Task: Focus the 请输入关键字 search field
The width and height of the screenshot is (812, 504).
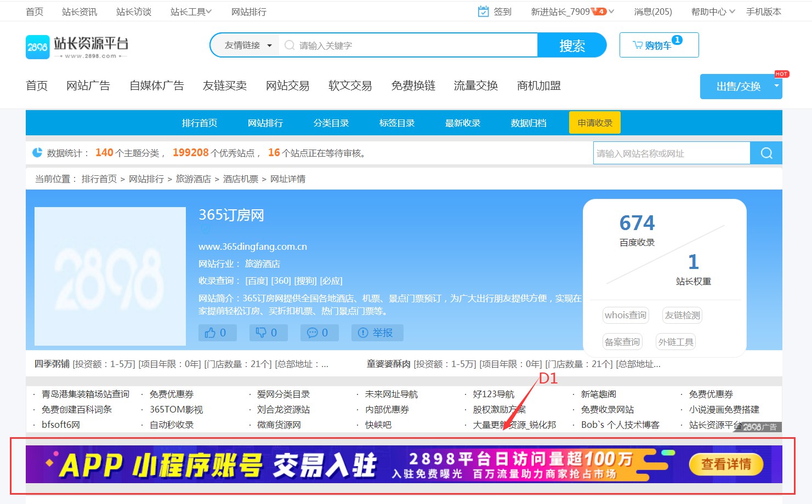Action: (408, 45)
